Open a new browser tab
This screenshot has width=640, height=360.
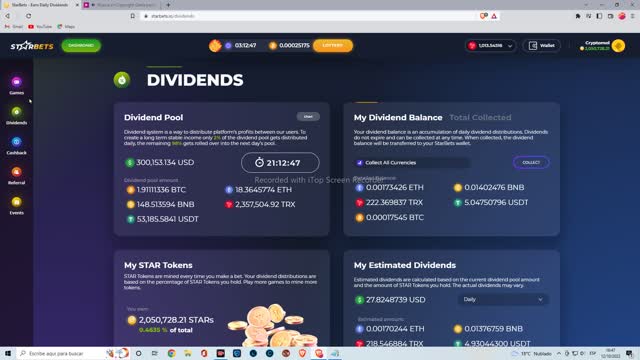(168, 5)
